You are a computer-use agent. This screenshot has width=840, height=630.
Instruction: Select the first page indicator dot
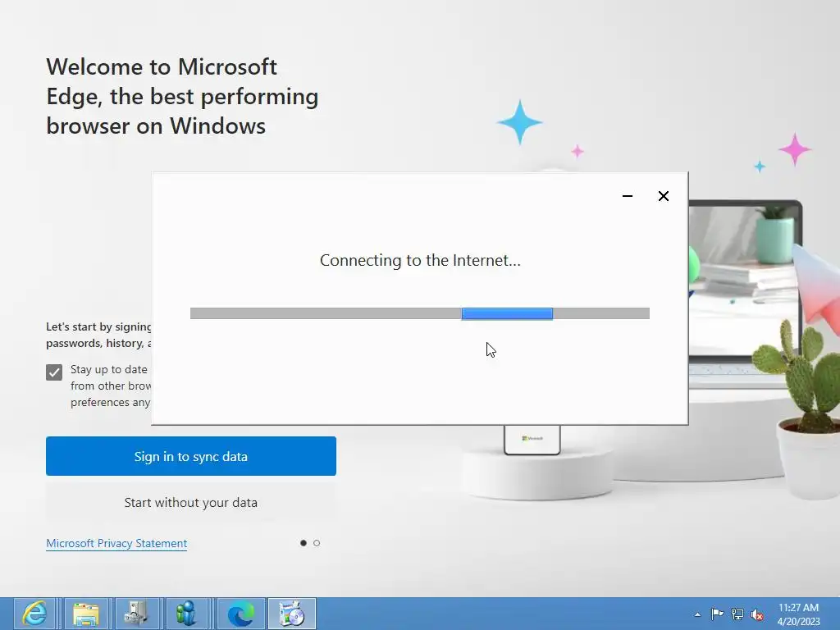[304, 543]
